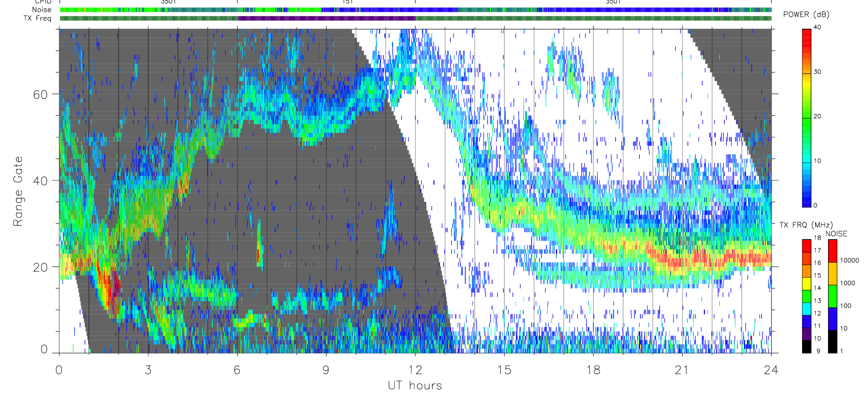Click the "9" tick label on UT hours axis

(x=326, y=370)
